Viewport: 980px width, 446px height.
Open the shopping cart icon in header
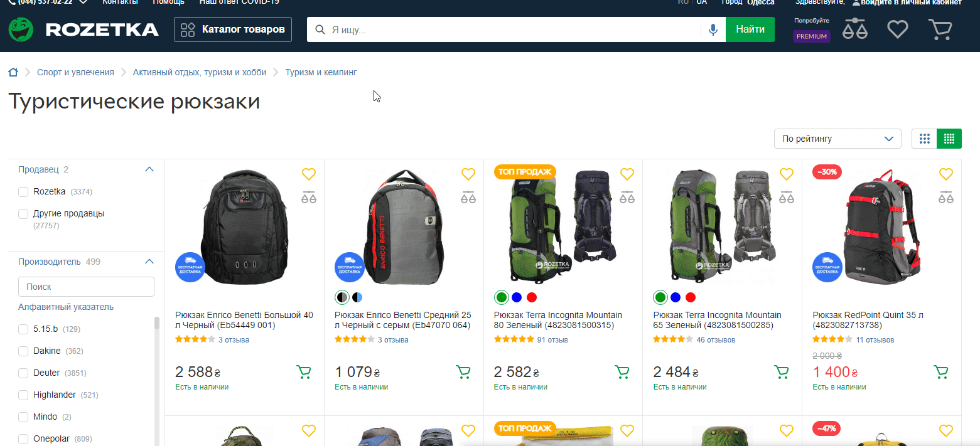(x=940, y=29)
